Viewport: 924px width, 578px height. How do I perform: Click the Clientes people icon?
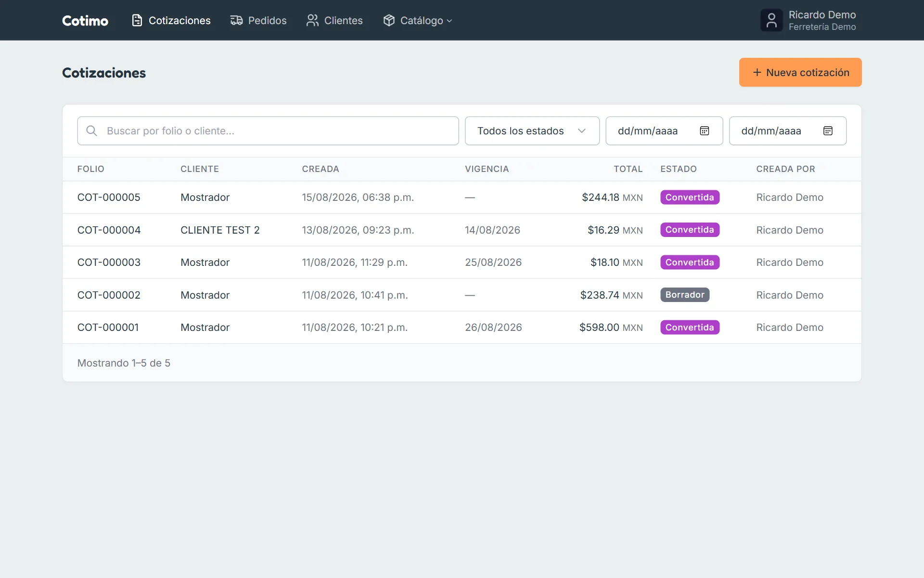click(x=312, y=20)
